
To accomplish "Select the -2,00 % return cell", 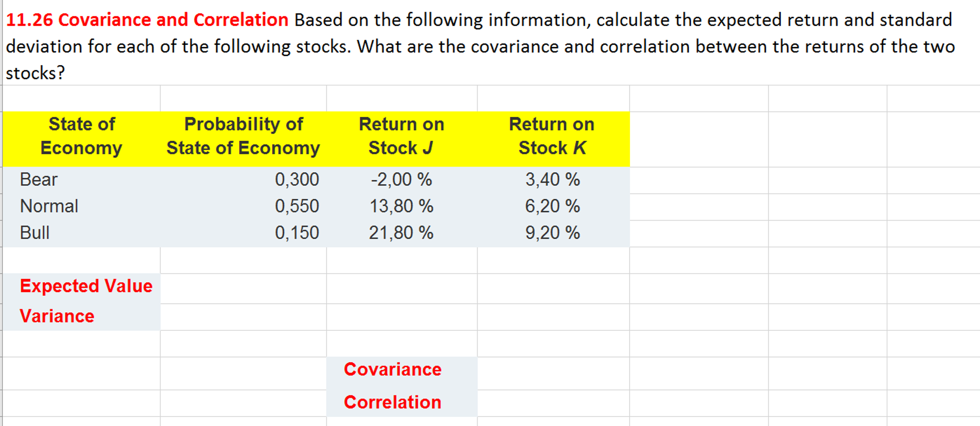I will pos(401,180).
